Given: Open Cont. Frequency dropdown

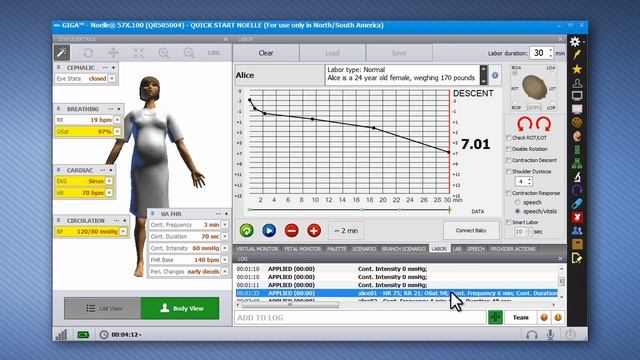Looking at the screenshot, I should point(225,224).
